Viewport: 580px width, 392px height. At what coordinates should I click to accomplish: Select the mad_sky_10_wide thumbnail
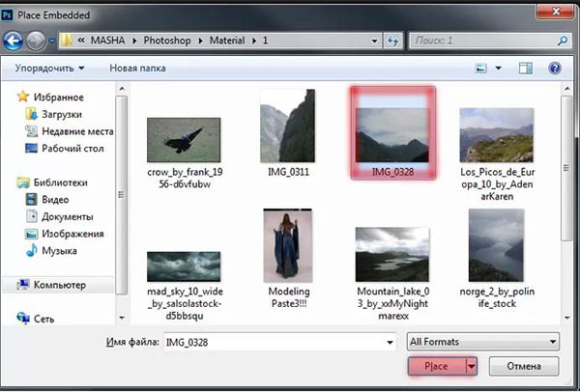click(184, 266)
